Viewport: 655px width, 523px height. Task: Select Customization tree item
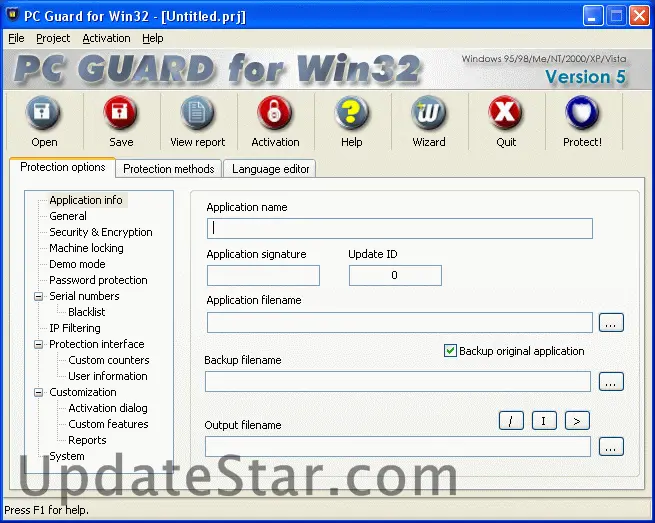83,392
